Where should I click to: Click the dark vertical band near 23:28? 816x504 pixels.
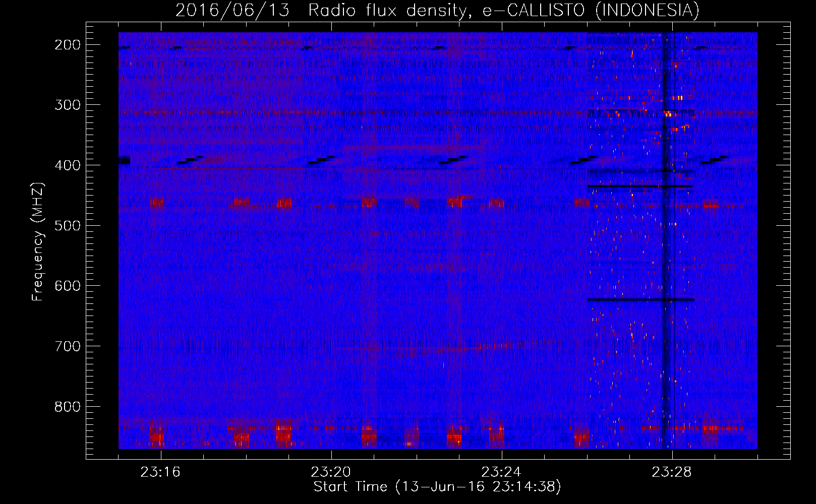665,240
